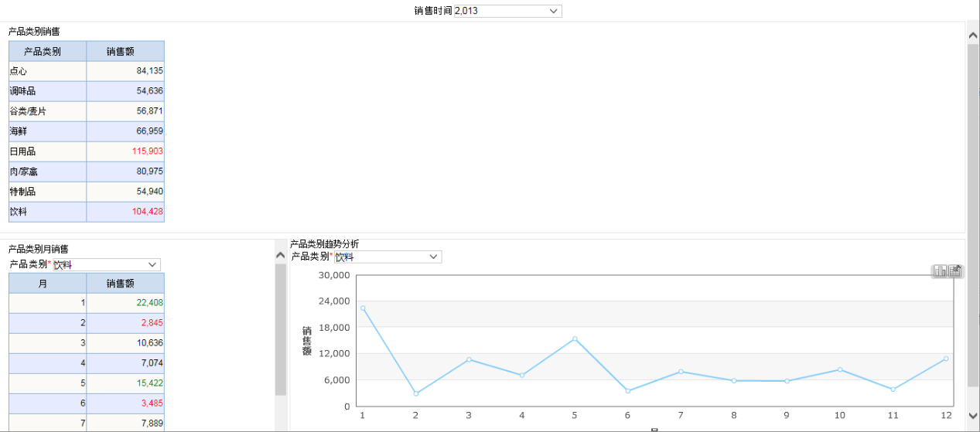Click the month 2 data point on chart
This screenshot has height=432, width=980.
click(x=415, y=393)
